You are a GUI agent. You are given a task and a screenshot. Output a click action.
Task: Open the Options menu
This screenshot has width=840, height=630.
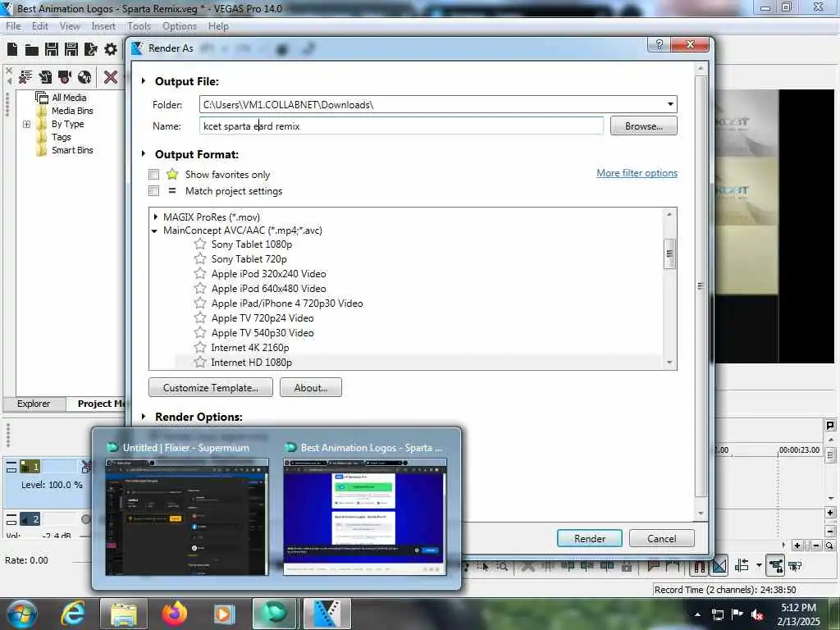[180, 26]
